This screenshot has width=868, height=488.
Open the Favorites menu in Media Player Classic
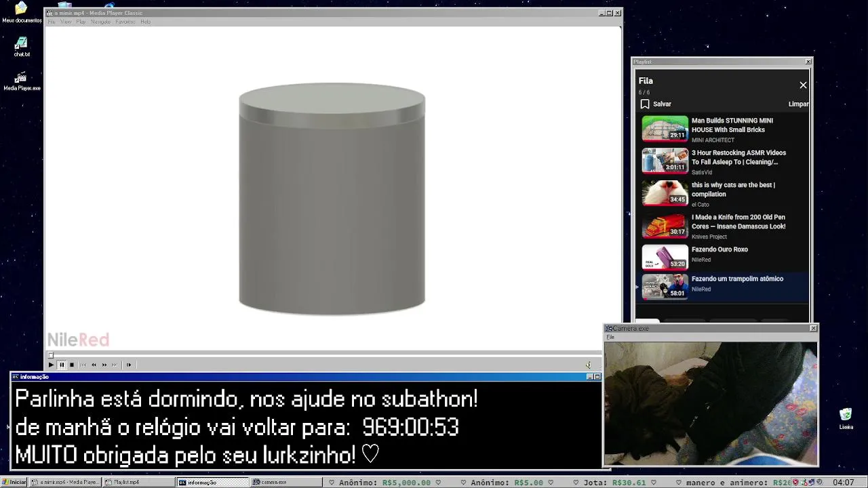point(125,22)
